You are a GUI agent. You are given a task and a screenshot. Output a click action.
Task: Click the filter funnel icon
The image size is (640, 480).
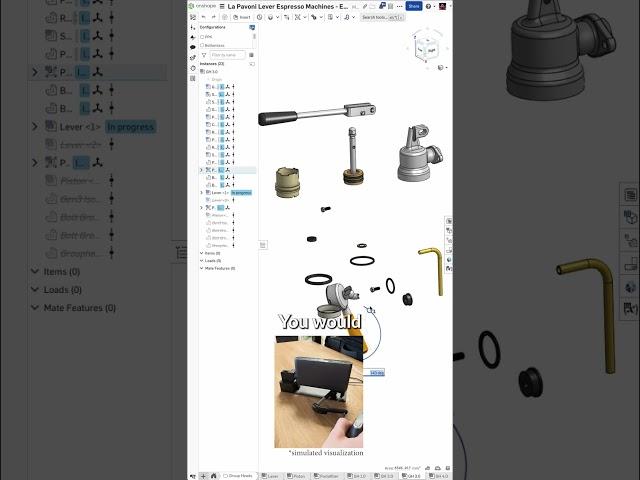[204, 55]
